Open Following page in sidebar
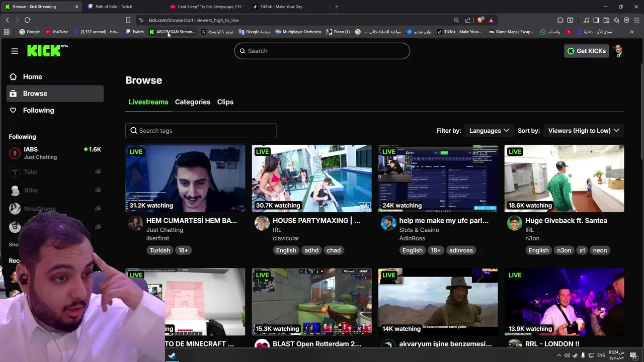Screen dimensions: 644x362 (x=55, y=110)
